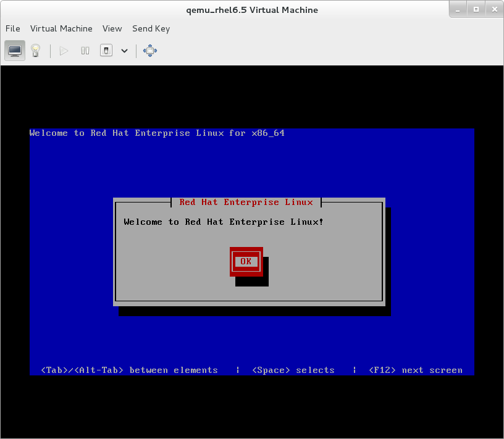Image resolution: width=504 pixels, height=439 pixels.
Task: Click the qemu_rhel6.5 Virtual Machine title bar
Action: [252, 10]
